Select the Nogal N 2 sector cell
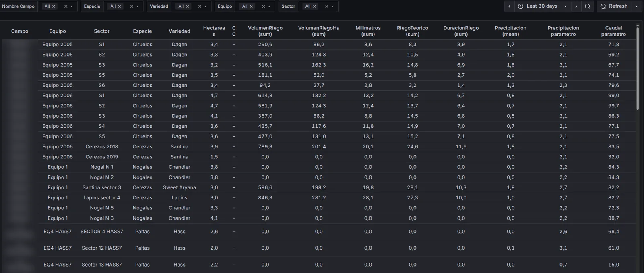 click(x=102, y=177)
